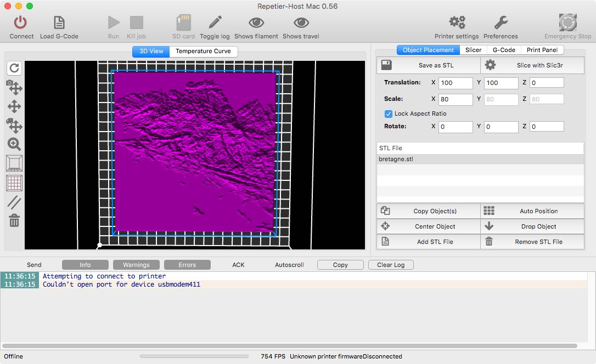596x364 pixels.
Task: Click Copy Object(s) button
Action: pyautogui.click(x=429, y=211)
